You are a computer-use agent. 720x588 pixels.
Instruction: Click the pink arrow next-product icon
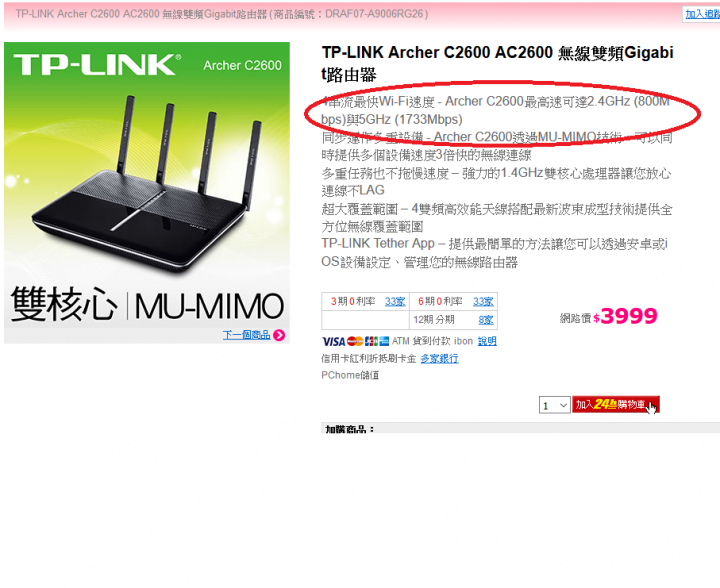279,335
